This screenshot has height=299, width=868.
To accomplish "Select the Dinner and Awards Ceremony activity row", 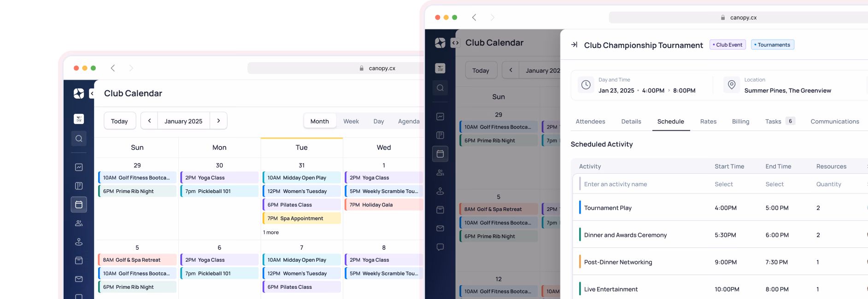I will click(720, 235).
